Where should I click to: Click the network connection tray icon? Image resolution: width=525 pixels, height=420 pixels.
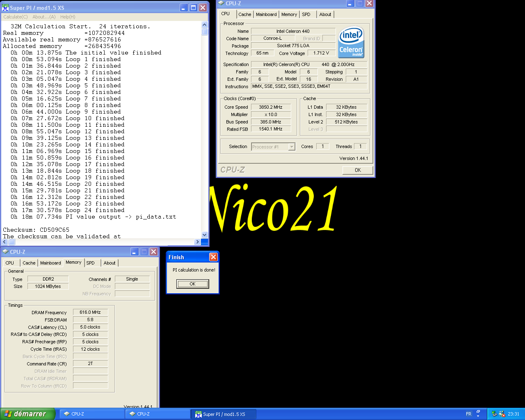click(502, 414)
